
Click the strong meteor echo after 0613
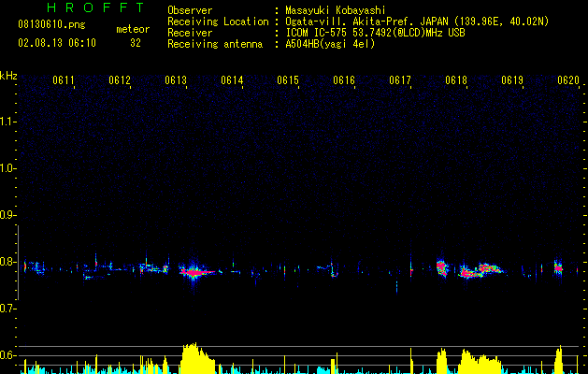coord(195,271)
